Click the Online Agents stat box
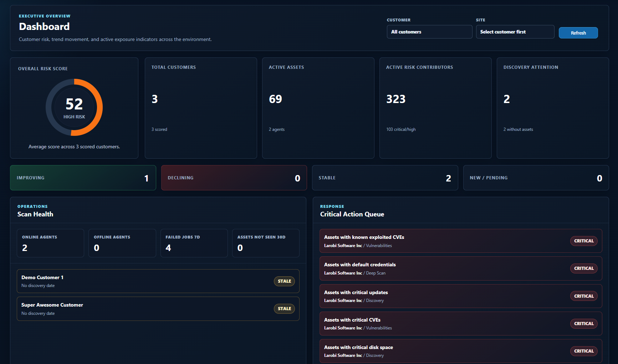 point(50,243)
